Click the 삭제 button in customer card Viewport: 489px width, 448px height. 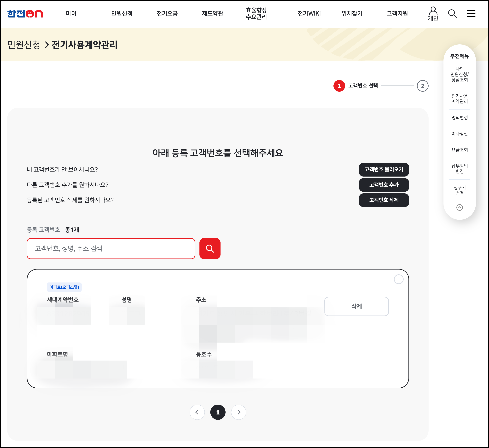pyautogui.click(x=356, y=306)
